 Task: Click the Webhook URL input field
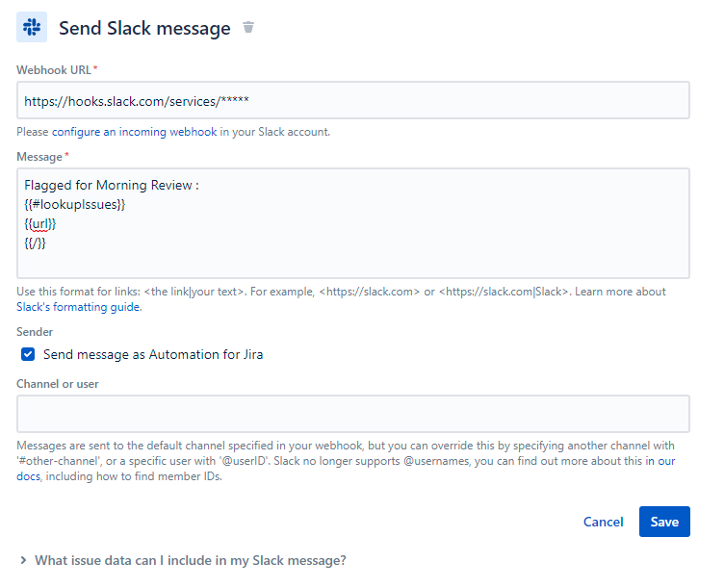tap(353, 101)
